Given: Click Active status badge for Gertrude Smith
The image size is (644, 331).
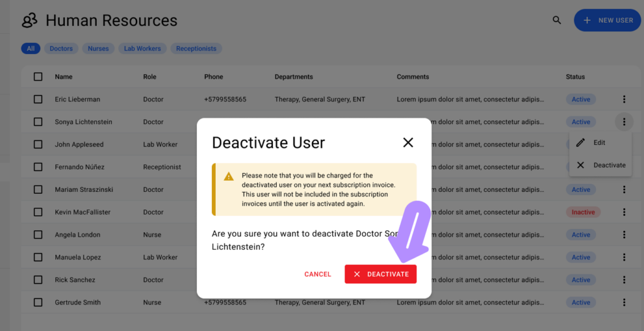Looking at the screenshot, I should pos(580,303).
